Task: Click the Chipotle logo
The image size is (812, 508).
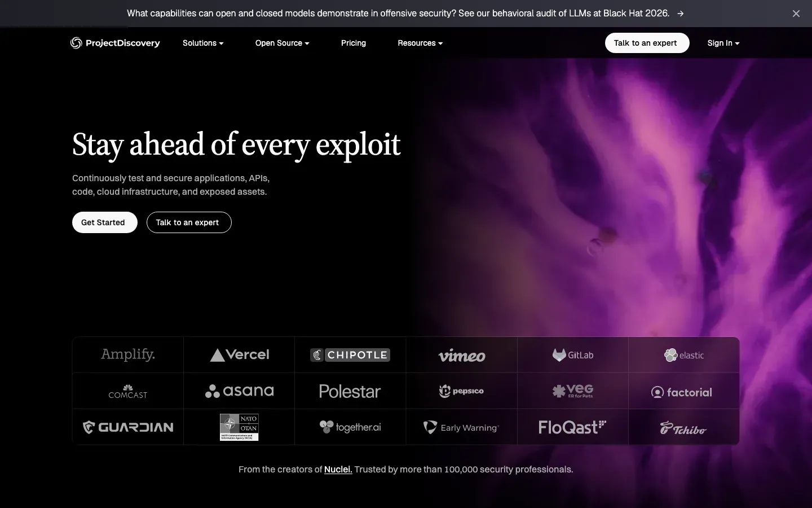Action: [x=350, y=355]
